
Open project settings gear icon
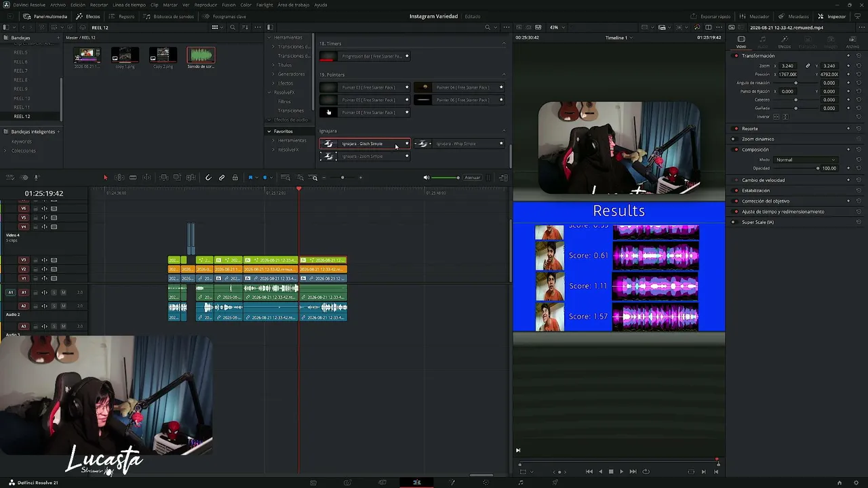coord(857,483)
